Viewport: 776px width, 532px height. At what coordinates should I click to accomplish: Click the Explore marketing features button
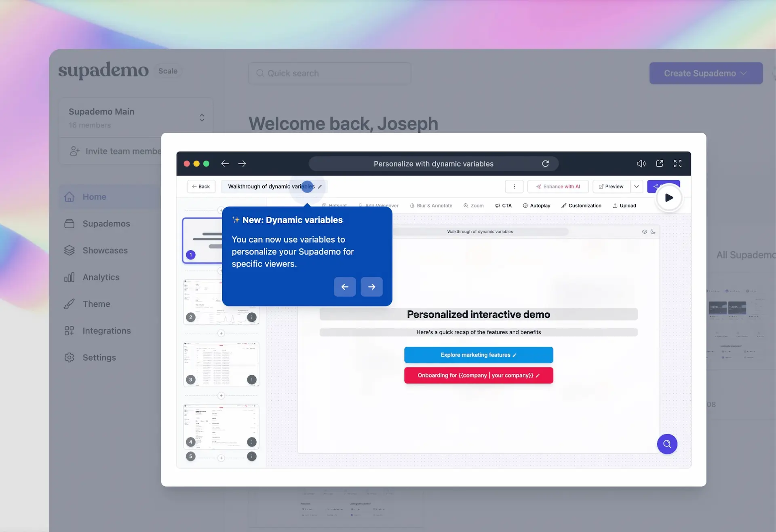pyautogui.click(x=479, y=355)
